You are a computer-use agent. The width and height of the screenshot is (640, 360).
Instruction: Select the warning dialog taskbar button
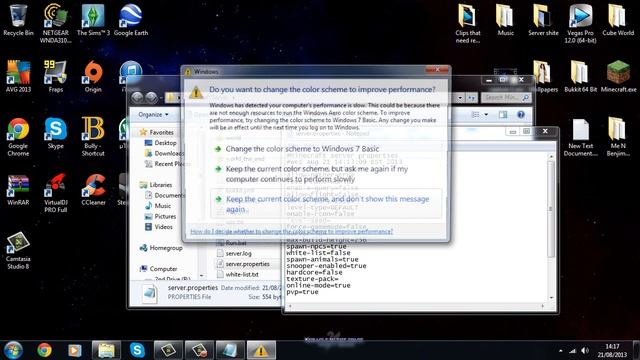coord(261,350)
